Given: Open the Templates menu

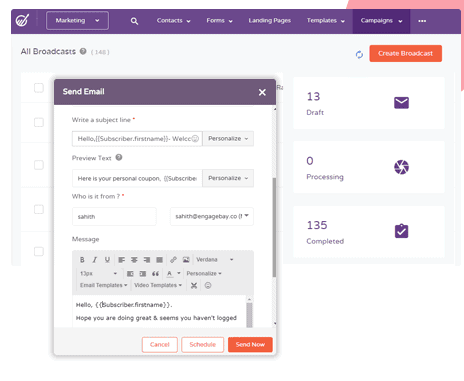Looking at the screenshot, I should coord(326,21).
